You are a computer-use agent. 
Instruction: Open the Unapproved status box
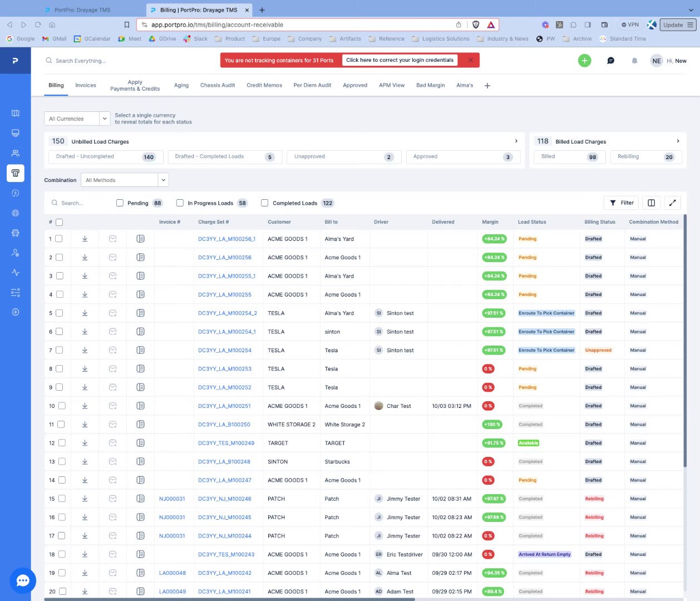[x=344, y=157]
